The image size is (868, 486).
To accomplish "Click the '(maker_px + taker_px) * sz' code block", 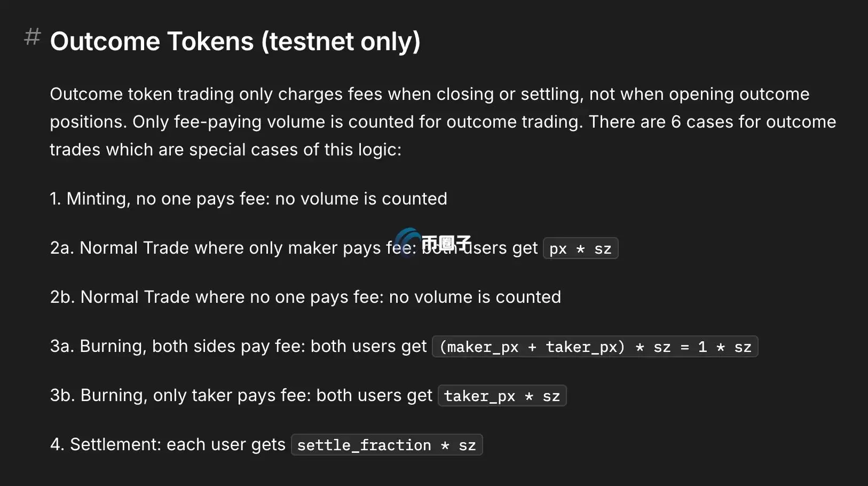I will 595,347.
